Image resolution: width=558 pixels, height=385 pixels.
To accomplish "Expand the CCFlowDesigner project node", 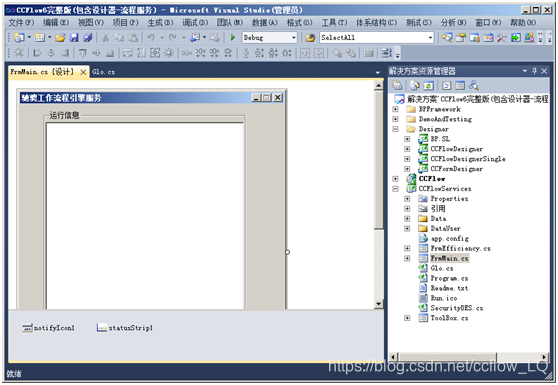I will pos(407,149).
